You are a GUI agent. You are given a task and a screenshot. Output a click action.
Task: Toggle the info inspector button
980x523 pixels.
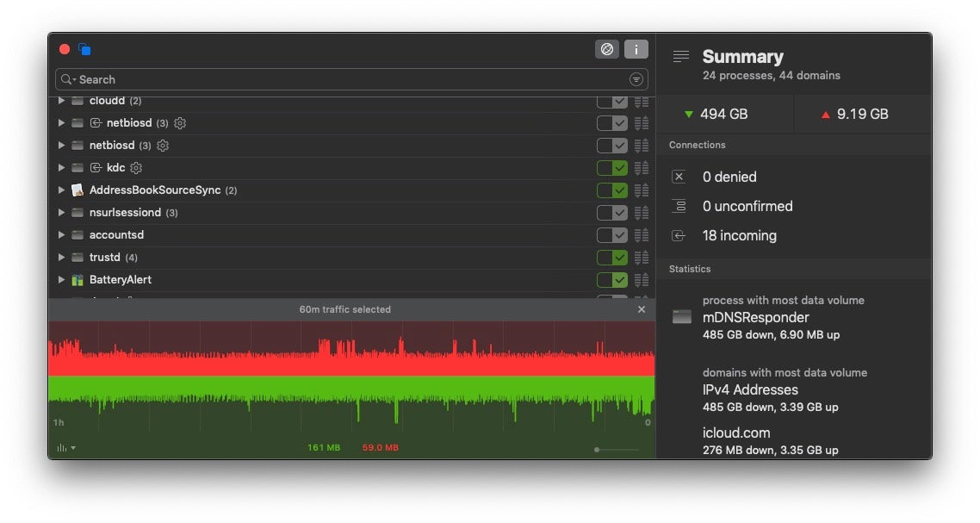(636, 50)
